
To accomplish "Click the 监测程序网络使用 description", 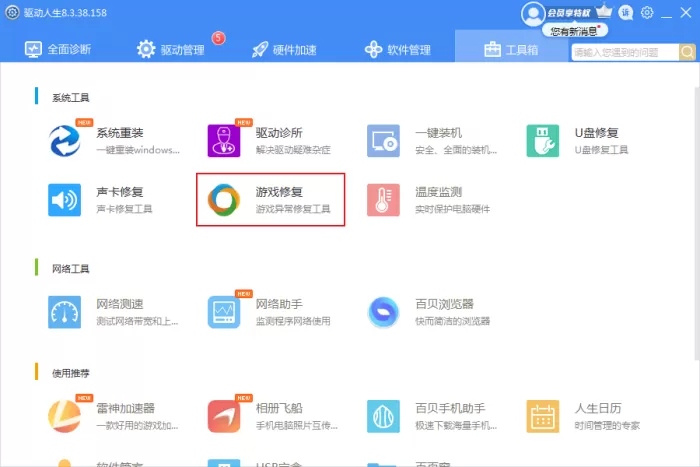I will point(293,321).
